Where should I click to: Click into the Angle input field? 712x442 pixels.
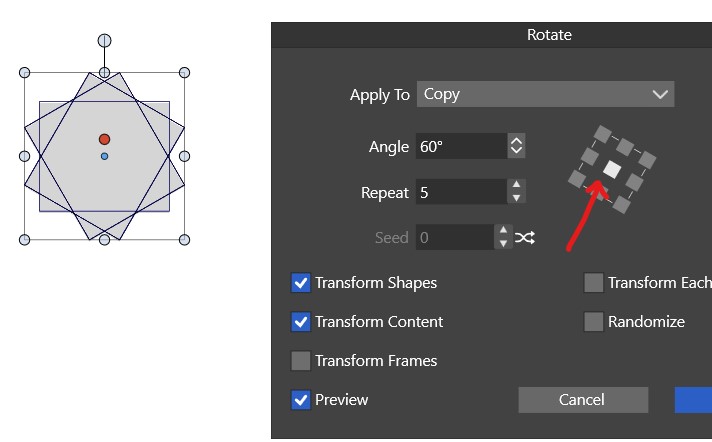(460, 146)
